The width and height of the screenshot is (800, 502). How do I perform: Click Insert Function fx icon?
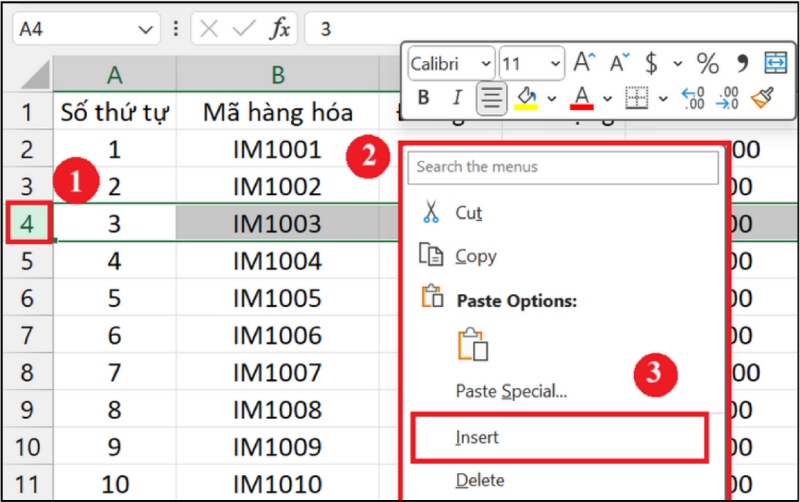pyautogui.click(x=280, y=29)
